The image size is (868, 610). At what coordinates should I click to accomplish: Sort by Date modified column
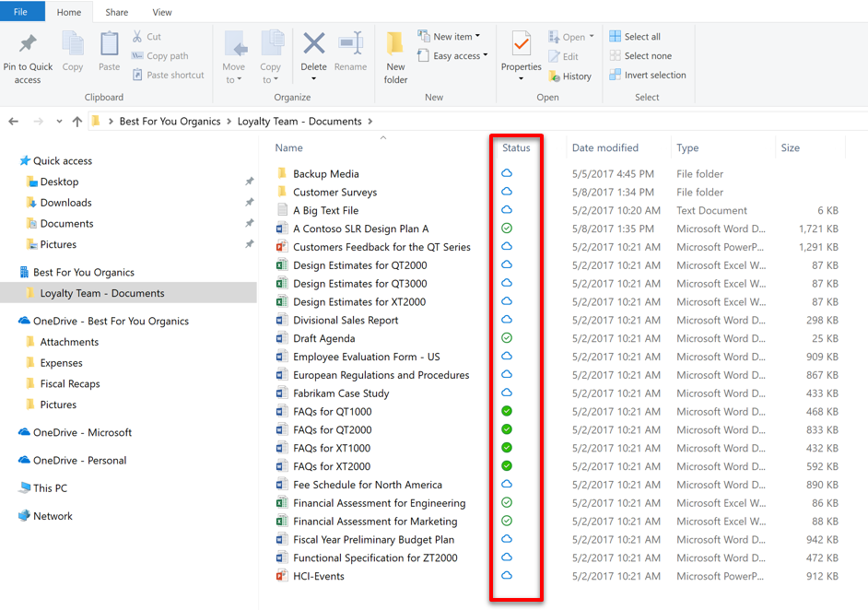pos(605,147)
